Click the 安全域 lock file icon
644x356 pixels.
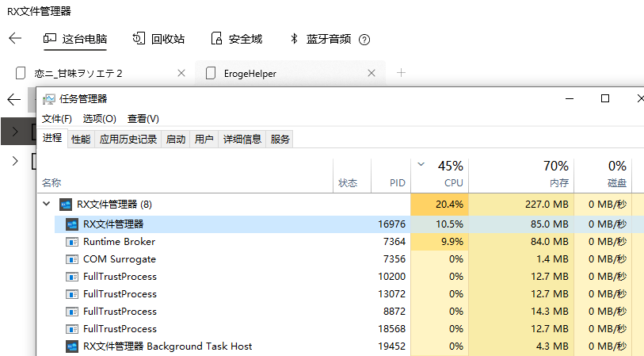(216, 39)
